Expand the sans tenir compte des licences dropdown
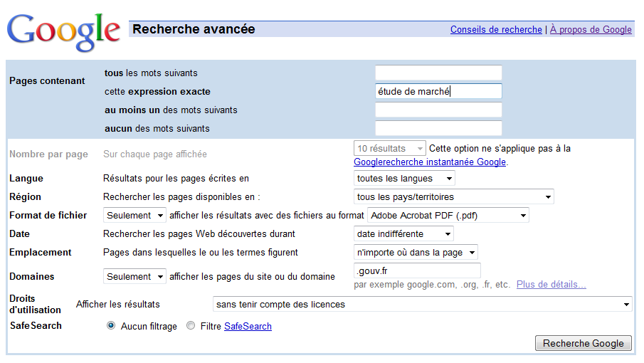This screenshot has height=363, width=644. 422,305
